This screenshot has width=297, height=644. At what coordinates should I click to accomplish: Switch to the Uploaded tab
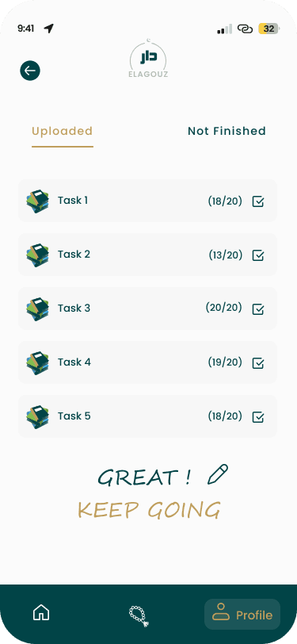tap(63, 131)
